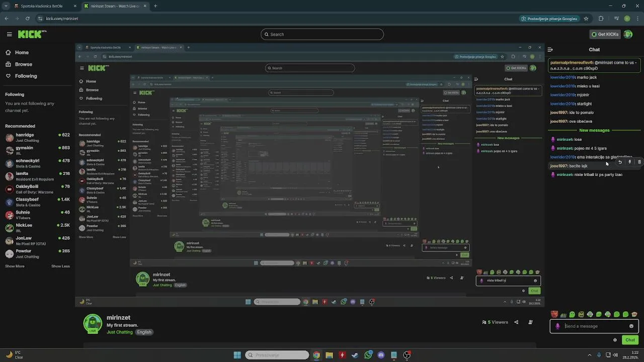The width and height of the screenshot is (644, 362).
Task: Open browser media control icon in toolbar
Action: tap(617, 19)
